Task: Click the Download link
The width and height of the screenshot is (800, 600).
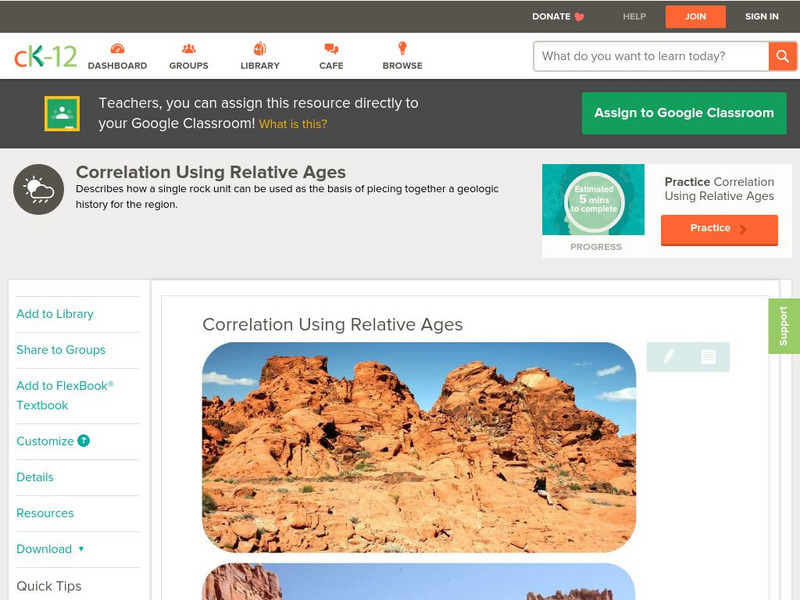Action: (44, 549)
